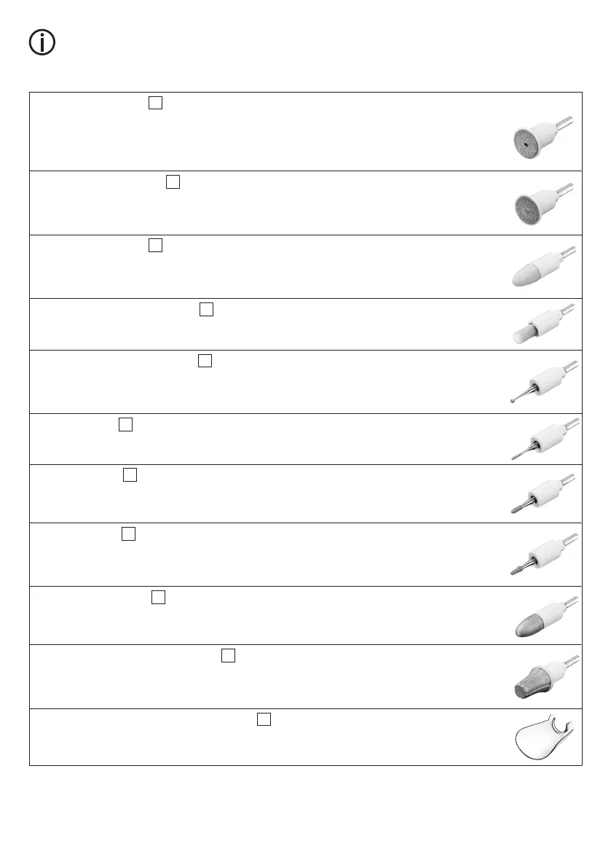The height and width of the screenshot is (868, 611).
Task: Click the information icon at the top
Action: coord(42,43)
